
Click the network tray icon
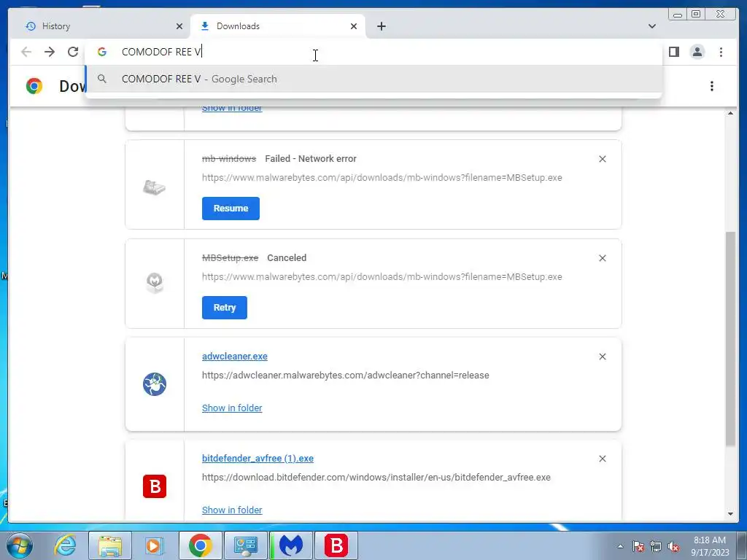coord(656,546)
